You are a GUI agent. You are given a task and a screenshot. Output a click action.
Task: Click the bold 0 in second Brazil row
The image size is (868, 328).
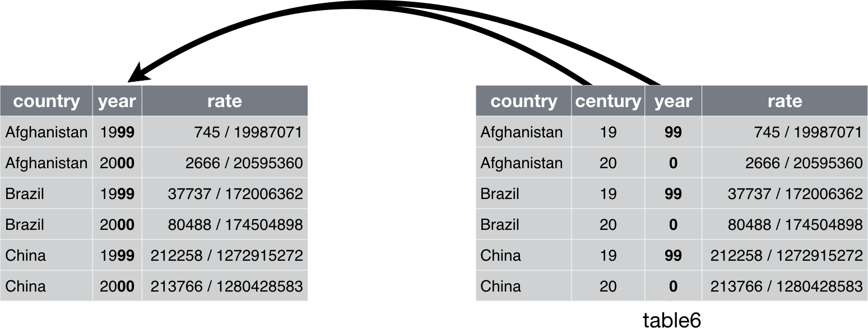coord(673,225)
